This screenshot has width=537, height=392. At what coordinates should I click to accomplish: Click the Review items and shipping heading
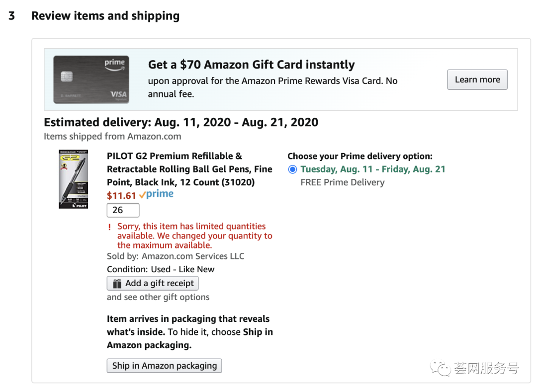[105, 16]
